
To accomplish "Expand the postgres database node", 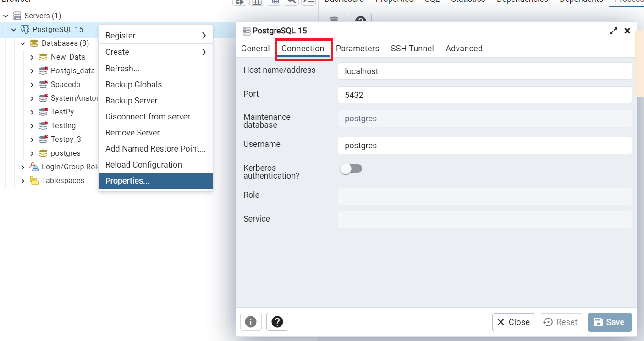I will (32, 153).
